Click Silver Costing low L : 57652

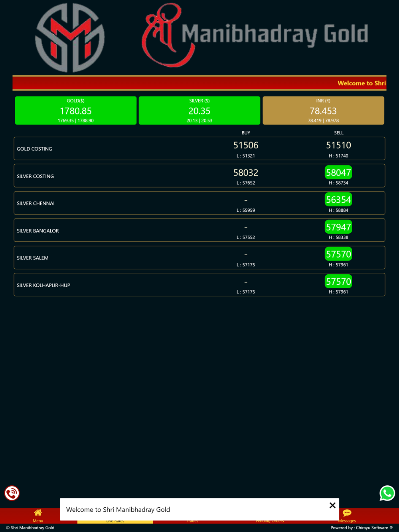click(x=246, y=183)
